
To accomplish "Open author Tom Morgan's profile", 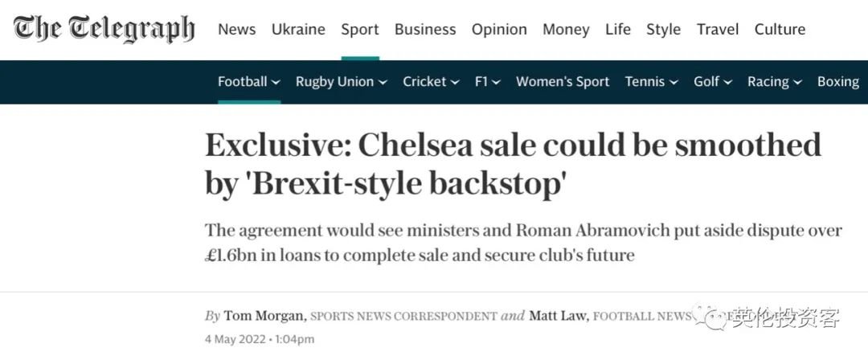I will pyautogui.click(x=264, y=316).
